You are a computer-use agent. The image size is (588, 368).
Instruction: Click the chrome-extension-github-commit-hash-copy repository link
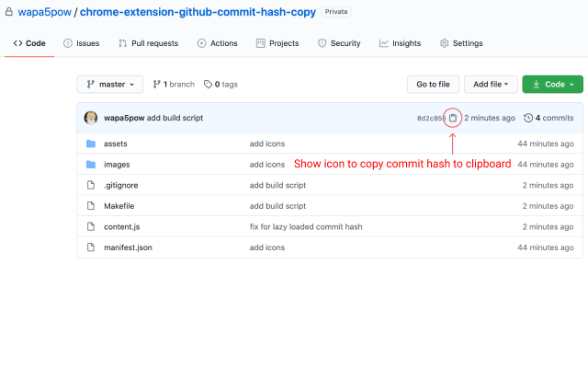click(198, 12)
